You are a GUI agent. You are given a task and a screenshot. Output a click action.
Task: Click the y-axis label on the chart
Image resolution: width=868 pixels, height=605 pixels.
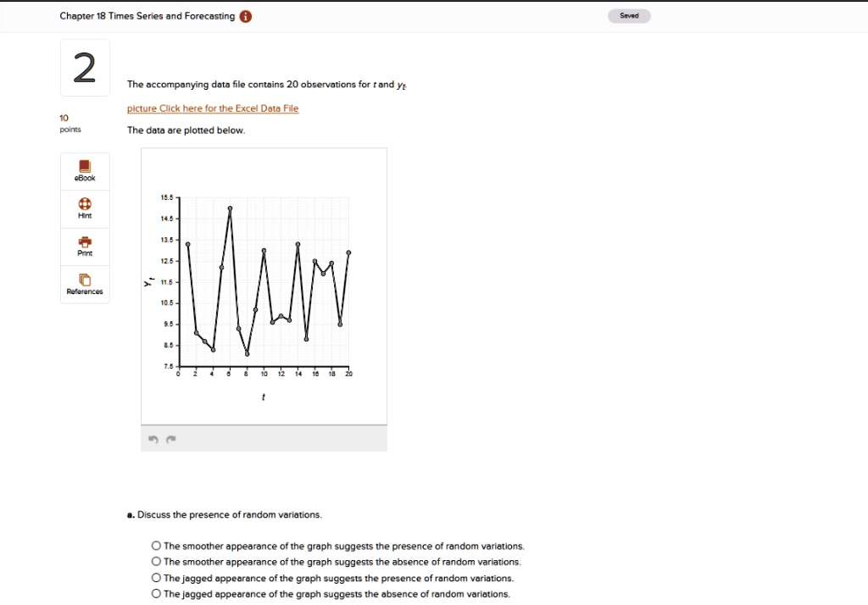coord(150,282)
